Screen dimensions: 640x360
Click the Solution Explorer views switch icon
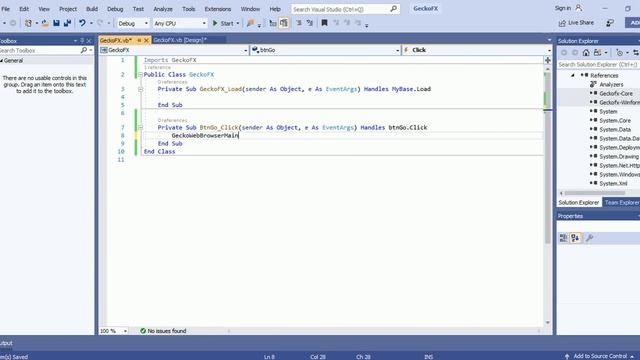coord(598,53)
